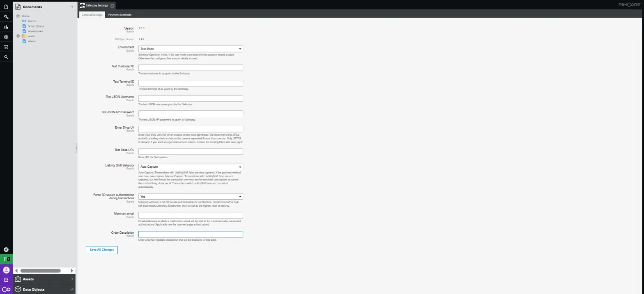Click the Search magnifier icon
Screen dimensions: 644x294
point(6,57)
